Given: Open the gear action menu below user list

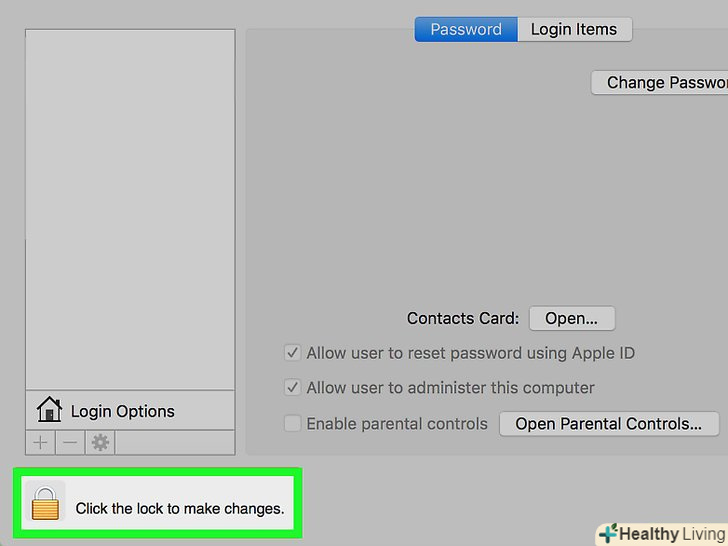Looking at the screenshot, I should click(x=100, y=442).
